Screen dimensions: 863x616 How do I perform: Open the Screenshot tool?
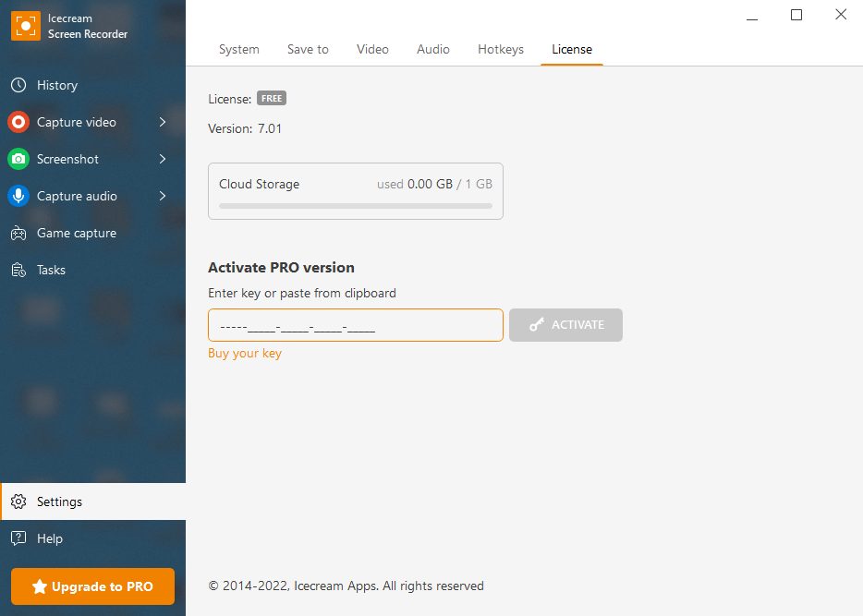click(x=69, y=159)
